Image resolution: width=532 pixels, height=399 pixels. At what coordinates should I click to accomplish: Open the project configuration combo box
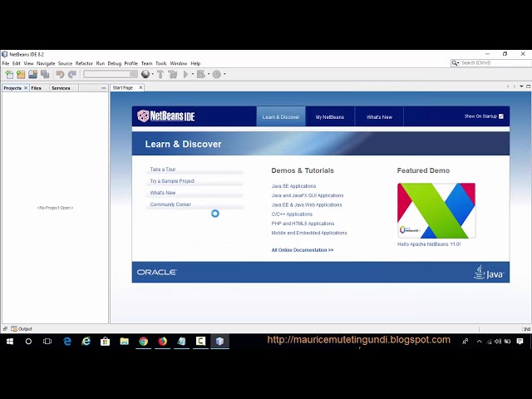click(x=111, y=74)
